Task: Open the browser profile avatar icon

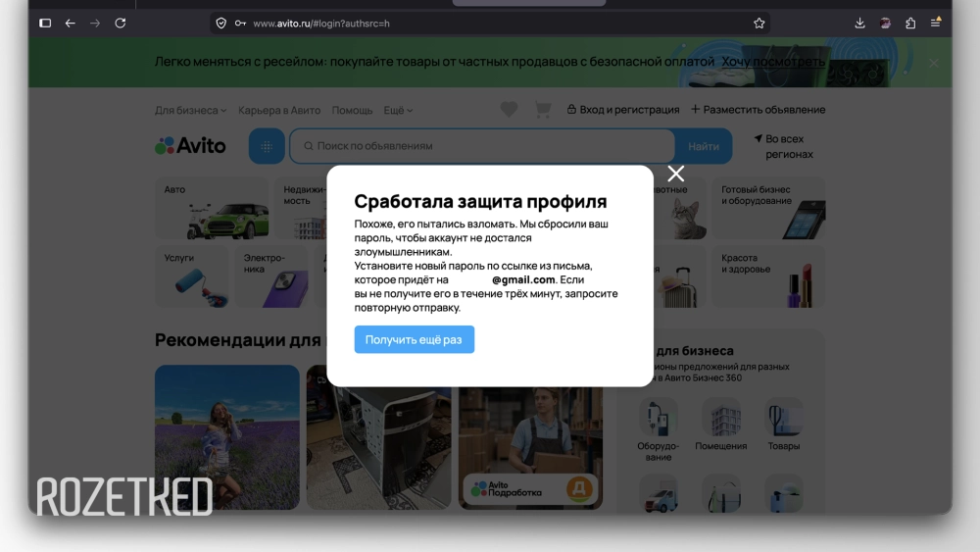Action: [885, 24]
